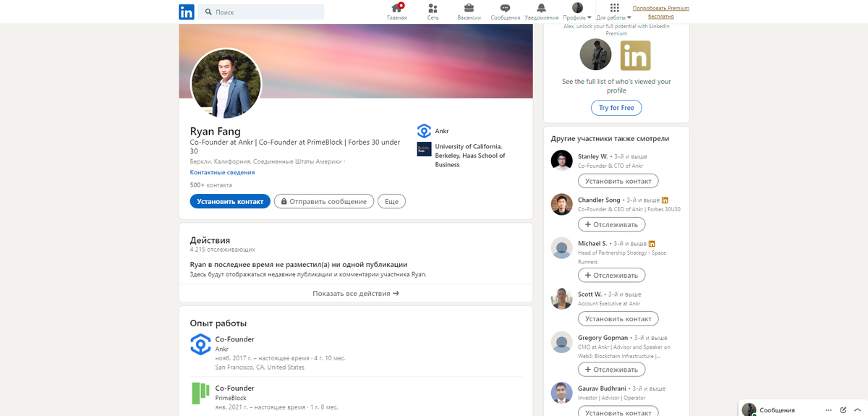
Task: Click PrimeBlock logo in Опыт работы
Action: 200,393
